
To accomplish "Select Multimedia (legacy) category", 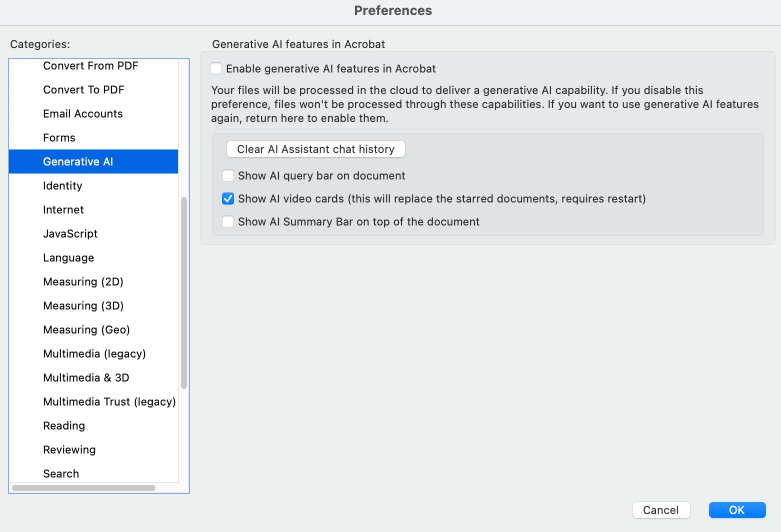I will pyautogui.click(x=93, y=353).
